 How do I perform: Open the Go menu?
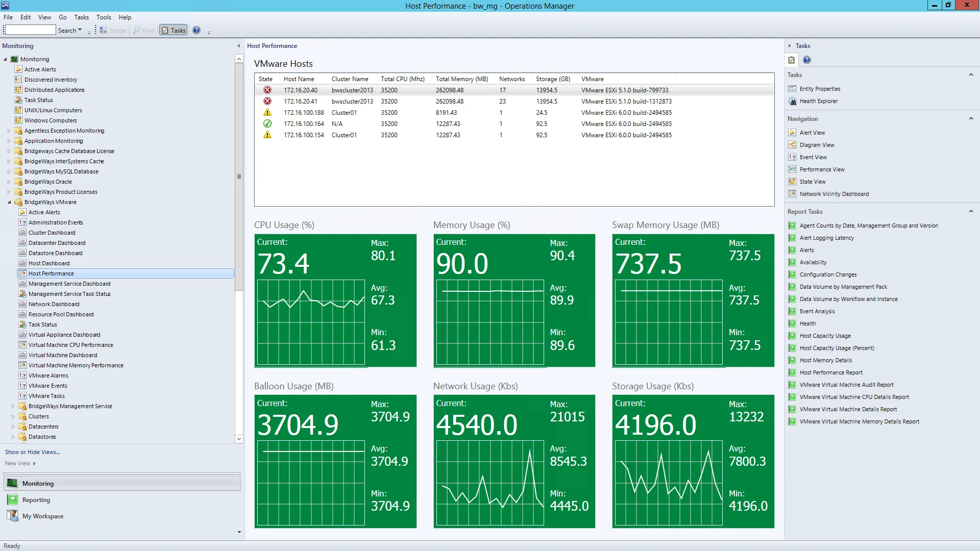[63, 17]
